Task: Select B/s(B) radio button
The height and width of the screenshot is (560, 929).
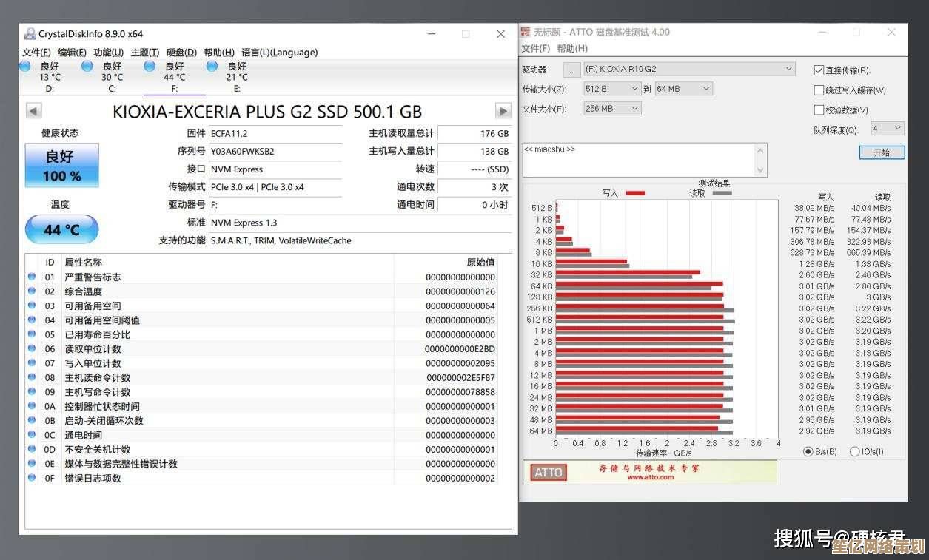Action: (808, 451)
